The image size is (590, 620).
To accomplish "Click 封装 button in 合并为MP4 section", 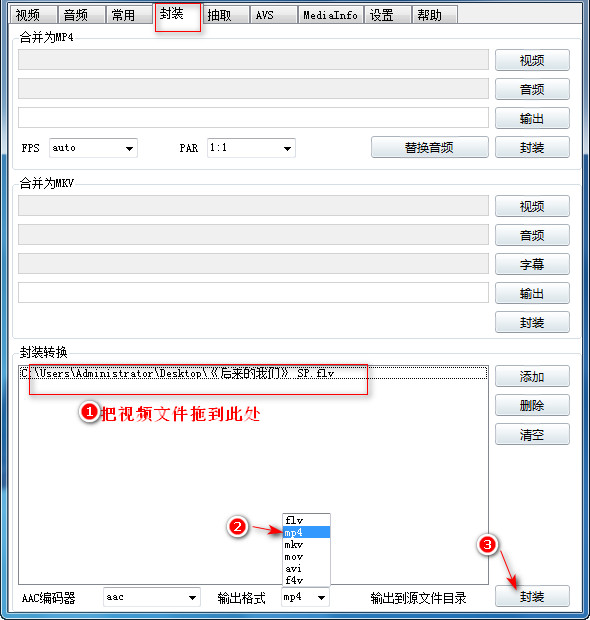I will tap(532, 147).
